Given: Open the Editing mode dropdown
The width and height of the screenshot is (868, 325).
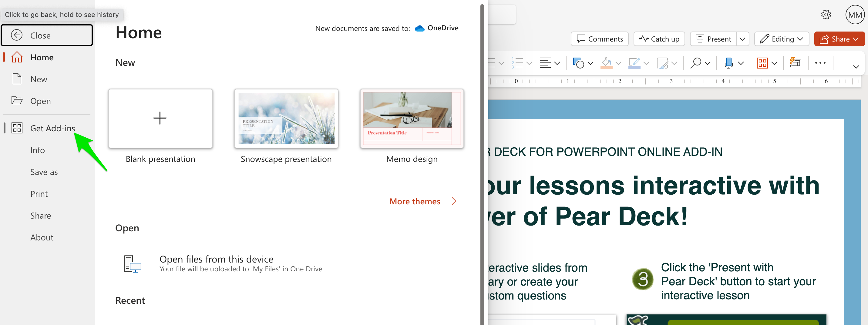Looking at the screenshot, I should (x=781, y=39).
